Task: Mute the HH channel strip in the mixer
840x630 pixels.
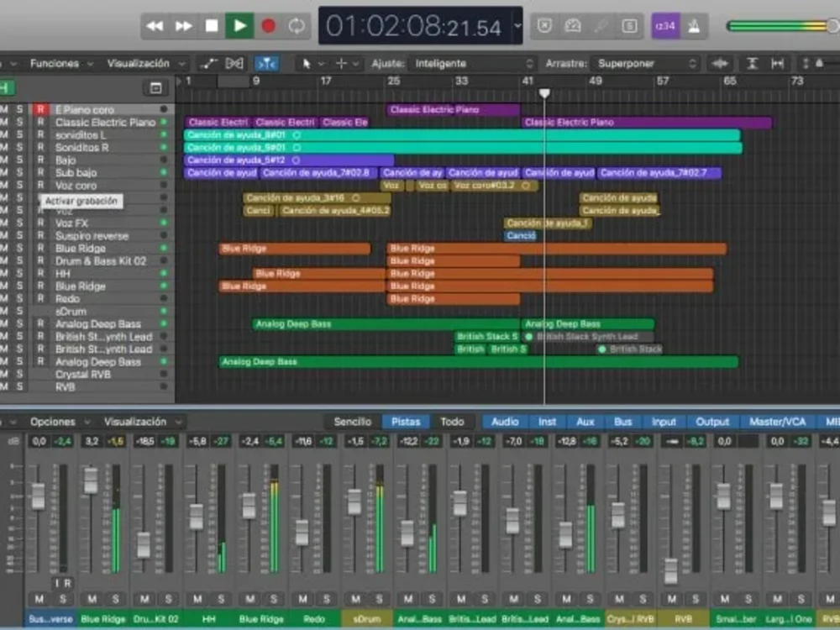Action: coord(197,599)
